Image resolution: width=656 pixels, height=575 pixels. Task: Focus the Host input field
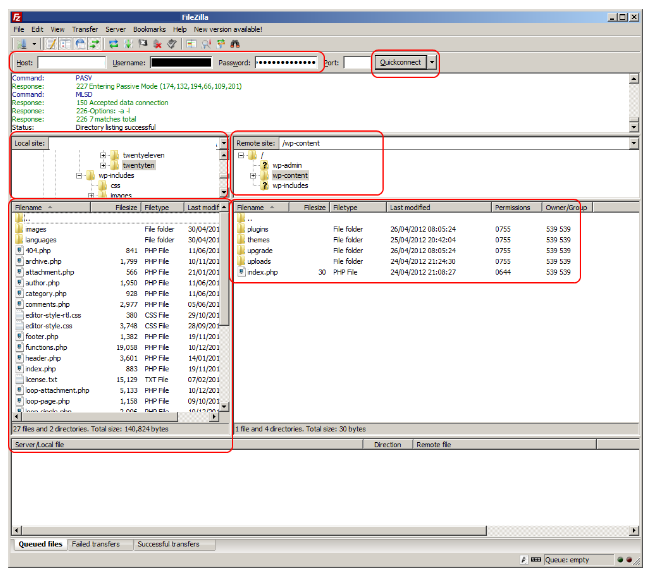pyautogui.click(x=72, y=62)
